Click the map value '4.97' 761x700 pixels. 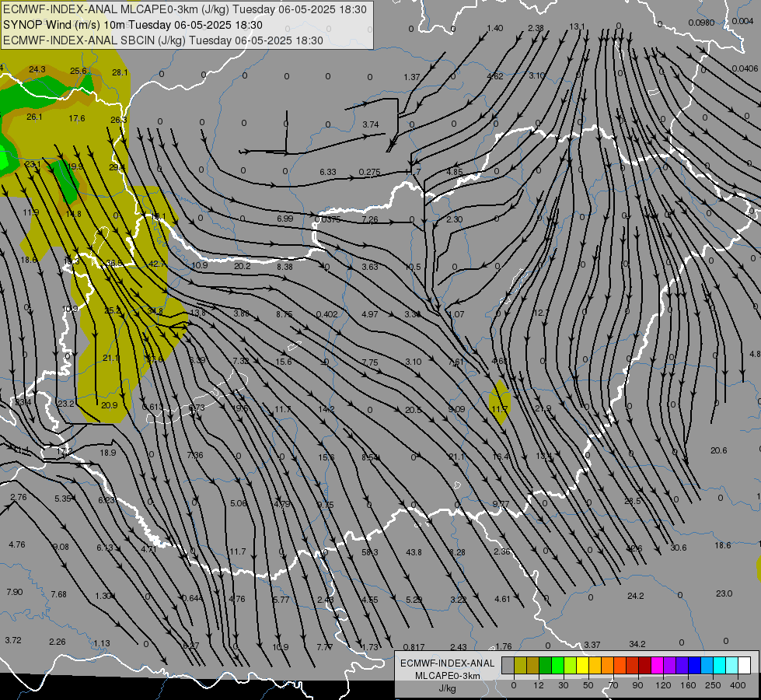pyautogui.click(x=370, y=314)
